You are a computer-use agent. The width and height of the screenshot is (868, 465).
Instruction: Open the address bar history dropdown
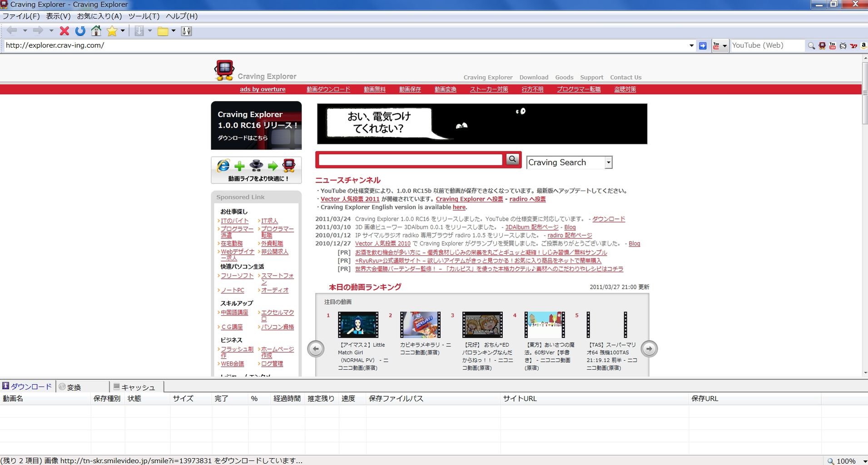(x=691, y=45)
